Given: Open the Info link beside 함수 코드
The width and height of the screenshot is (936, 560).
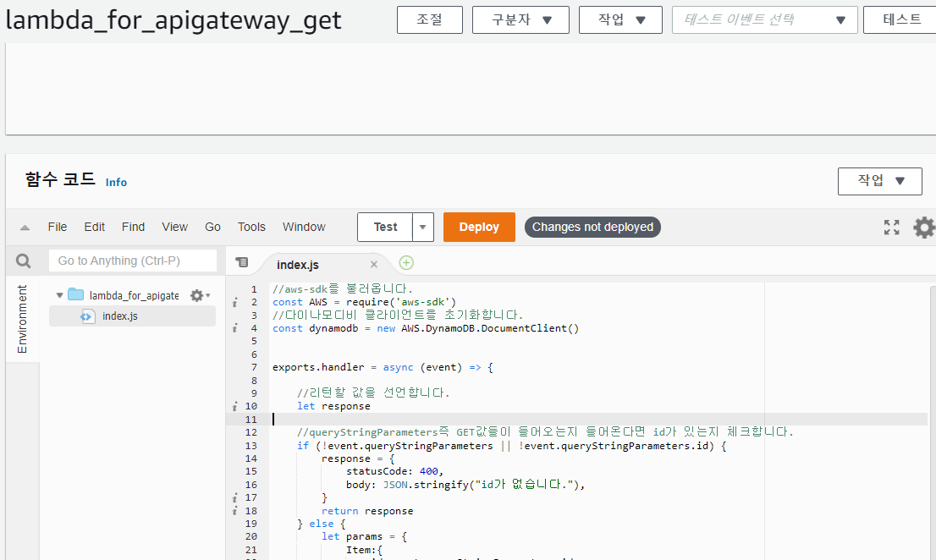Looking at the screenshot, I should pos(117,183).
